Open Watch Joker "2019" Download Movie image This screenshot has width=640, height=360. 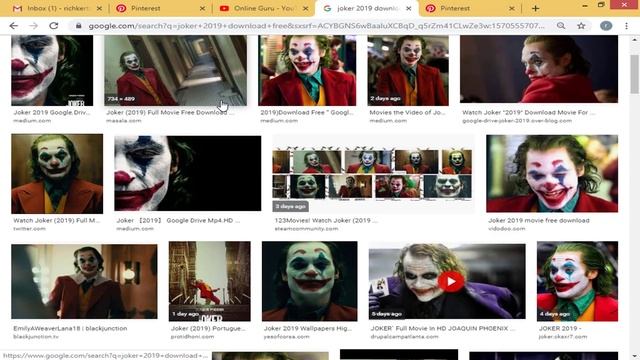pos(539,69)
